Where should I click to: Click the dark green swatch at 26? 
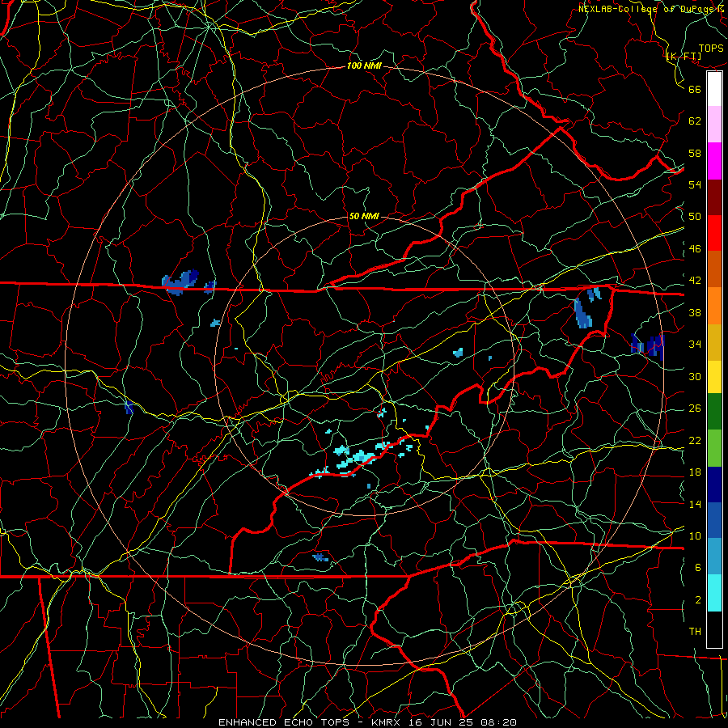714,412
